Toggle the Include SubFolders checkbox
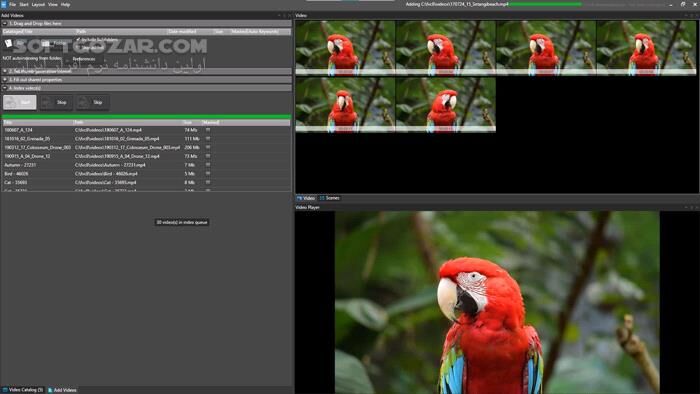 tap(78, 40)
